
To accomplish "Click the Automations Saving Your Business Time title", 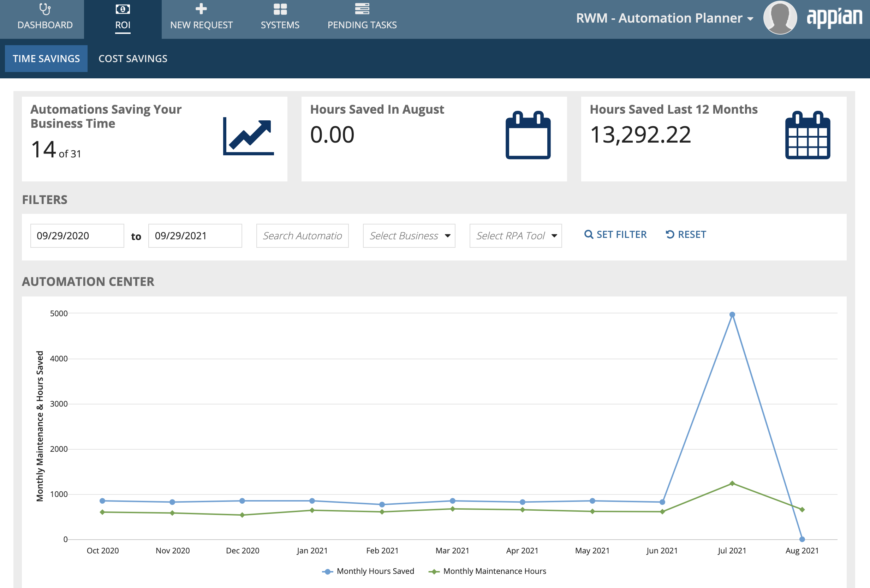I will 106,116.
